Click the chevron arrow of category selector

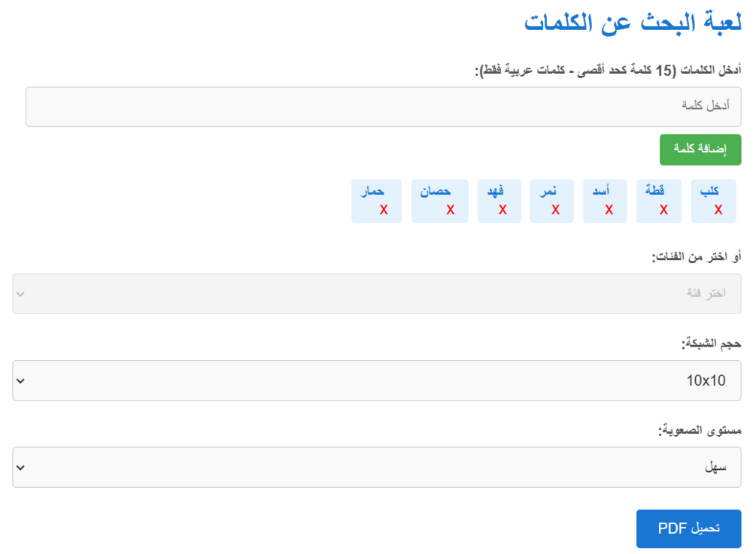(20, 294)
